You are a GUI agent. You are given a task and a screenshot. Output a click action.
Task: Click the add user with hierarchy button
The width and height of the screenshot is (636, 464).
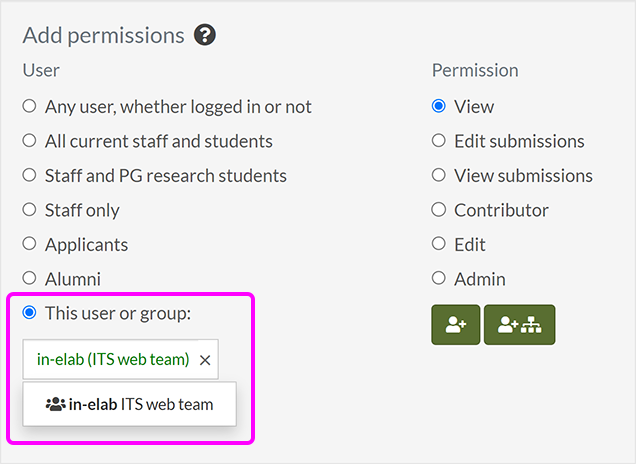coord(519,325)
